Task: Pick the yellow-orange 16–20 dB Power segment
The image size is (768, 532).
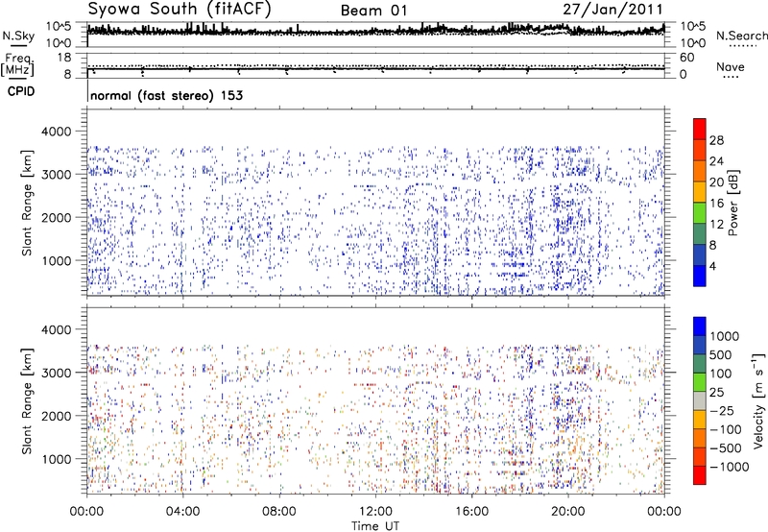Action: 700,192
